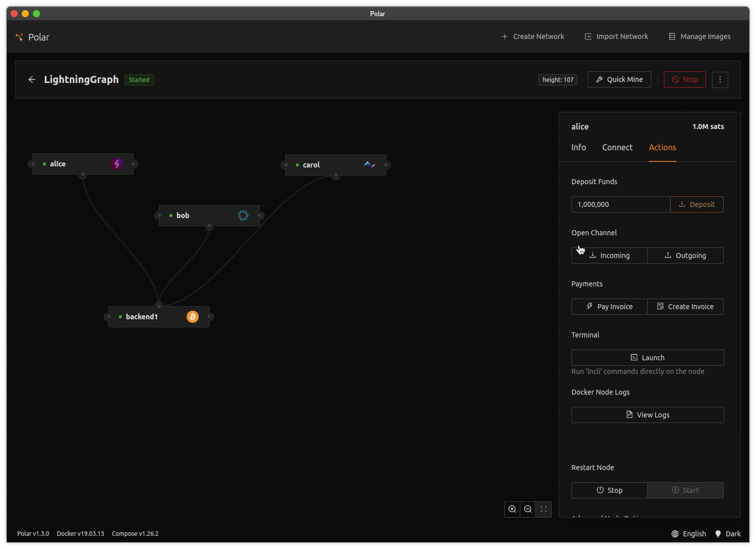
Task: Select the backend1 node label
Action: tap(142, 317)
